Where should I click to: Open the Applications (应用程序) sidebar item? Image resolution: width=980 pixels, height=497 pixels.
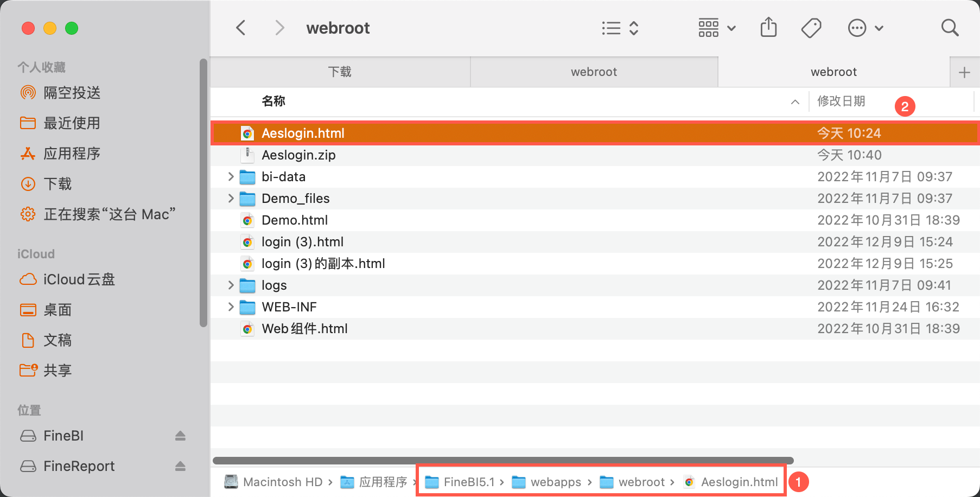point(72,154)
